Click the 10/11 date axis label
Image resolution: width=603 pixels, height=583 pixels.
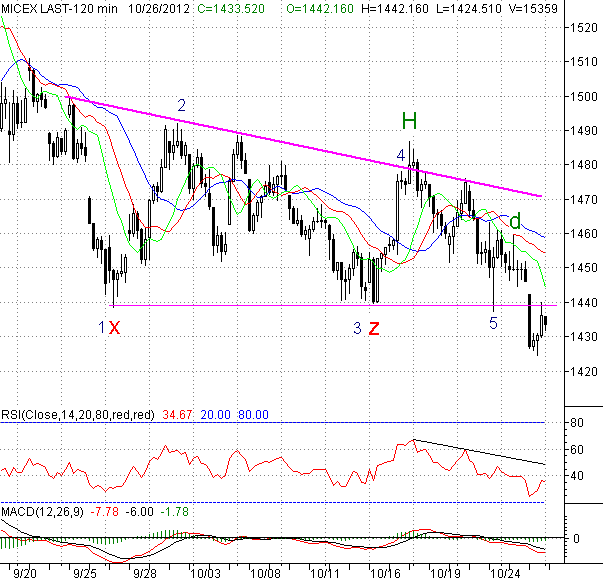(x=325, y=574)
